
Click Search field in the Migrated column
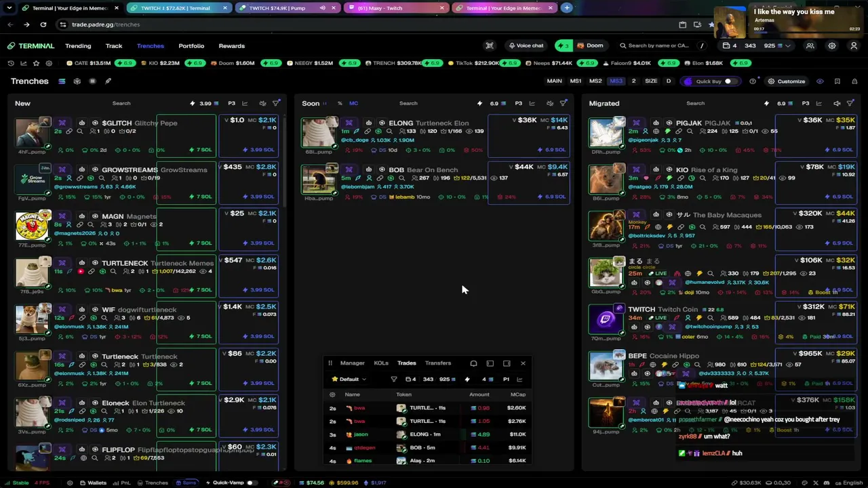click(695, 104)
